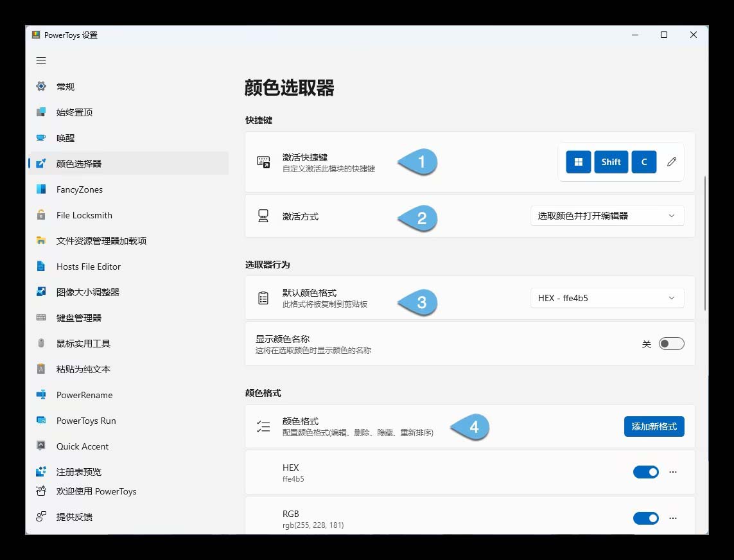Open the 常规 settings page
The height and width of the screenshot is (560, 734).
[128, 86]
